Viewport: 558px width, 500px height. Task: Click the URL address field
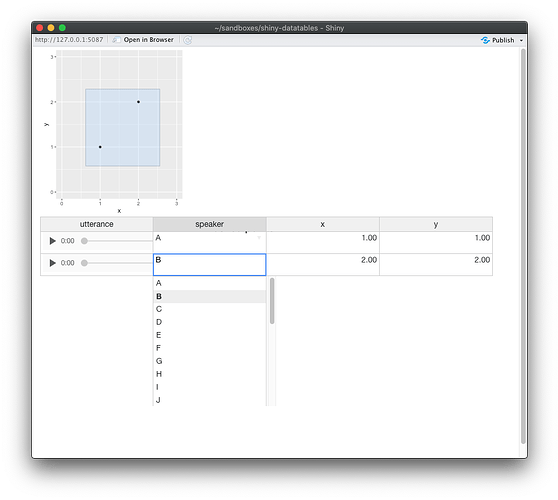pos(69,40)
